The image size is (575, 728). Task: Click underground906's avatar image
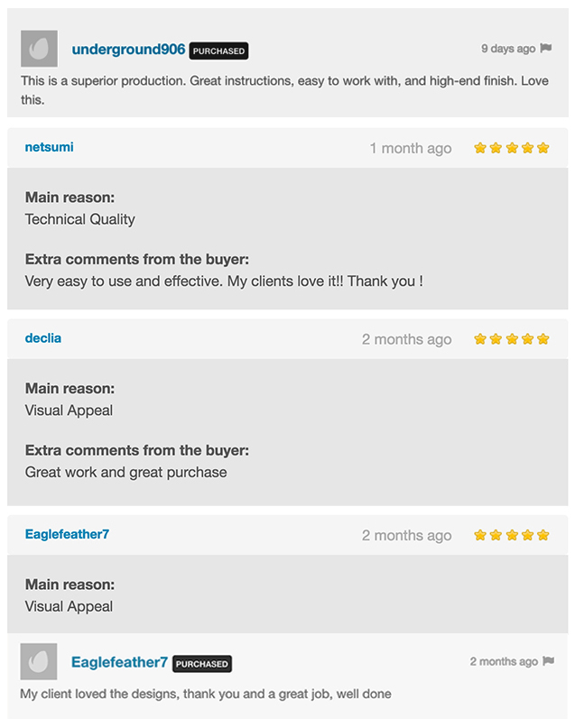[39, 49]
